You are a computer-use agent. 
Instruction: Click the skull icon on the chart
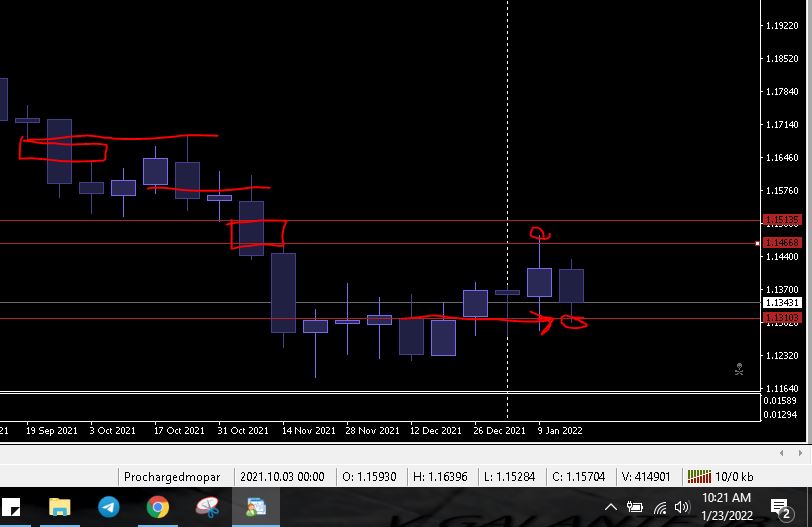(x=739, y=369)
